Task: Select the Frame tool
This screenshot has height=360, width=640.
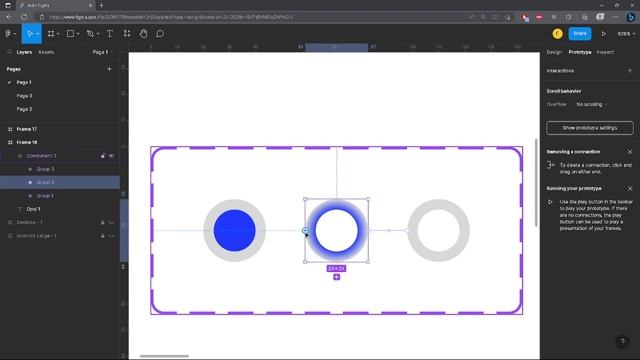Action: (x=51, y=34)
